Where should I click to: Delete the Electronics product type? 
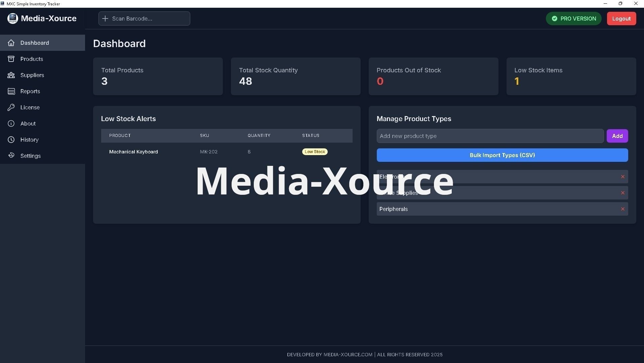pyautogui.click(x=622, y=177)
